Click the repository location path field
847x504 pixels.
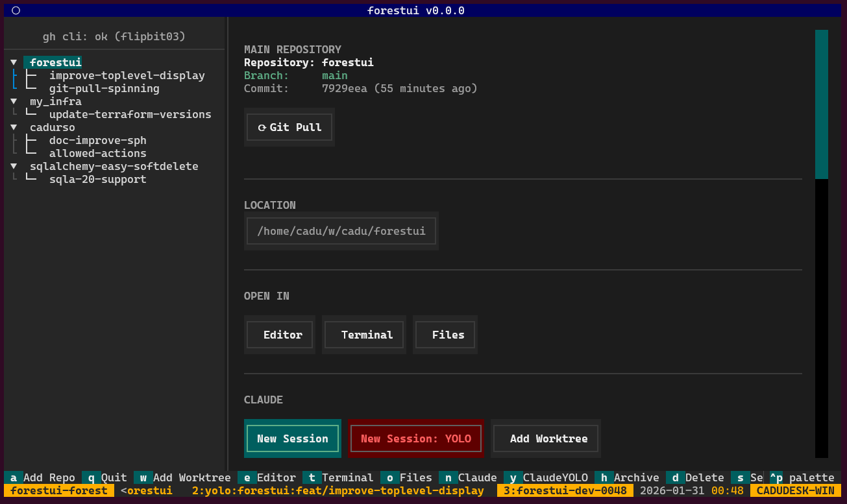(341, 231)
